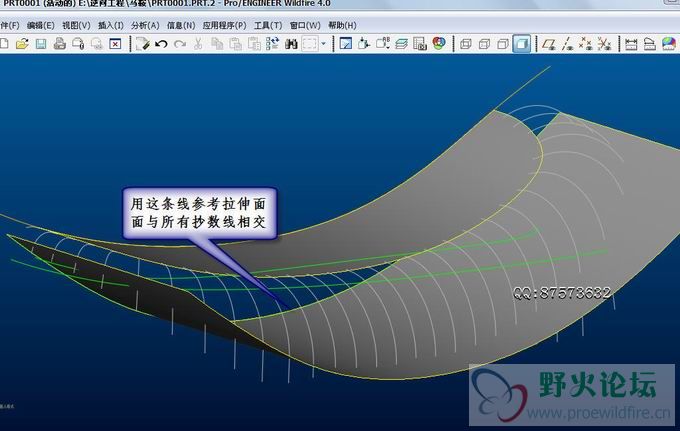
Task: Open the 工具(T) menu
Action: point(268,25)
